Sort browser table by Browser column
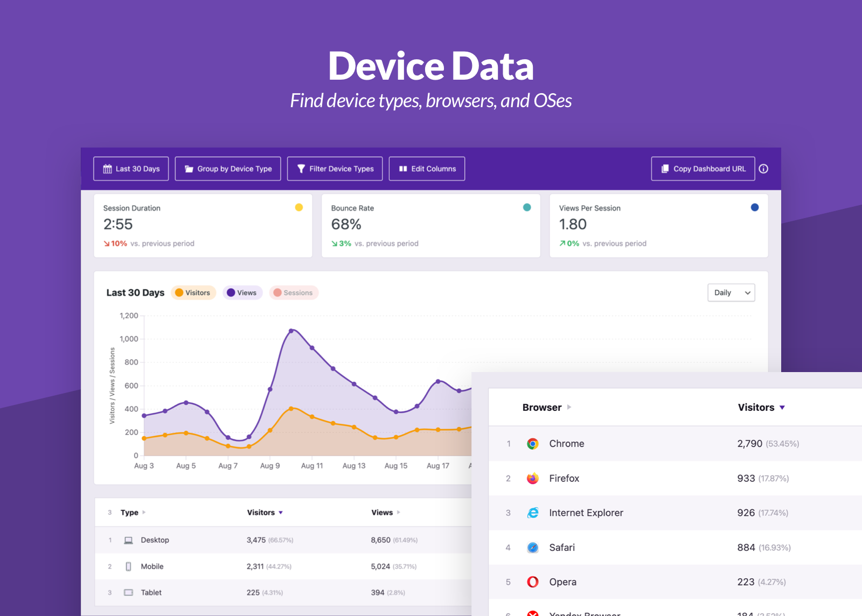The image size is (862, 616). (x=546, y=407)
